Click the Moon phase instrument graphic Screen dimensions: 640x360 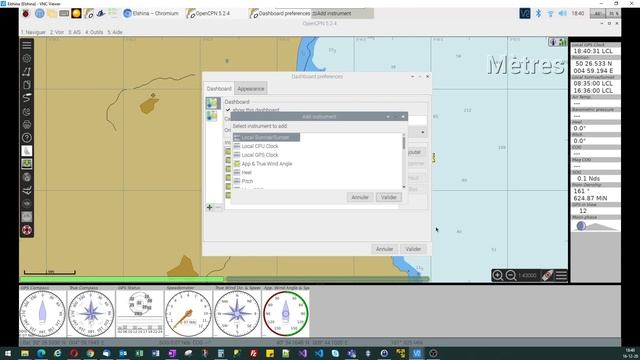click(596, 226)
